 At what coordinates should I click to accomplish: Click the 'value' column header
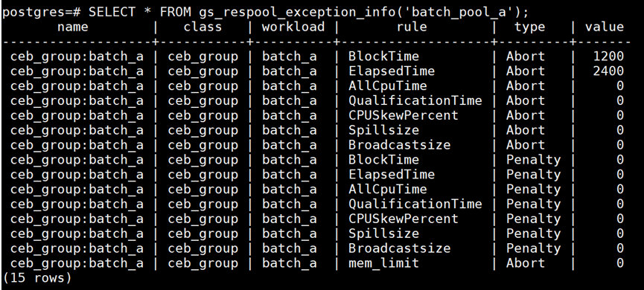pos(604,27)
